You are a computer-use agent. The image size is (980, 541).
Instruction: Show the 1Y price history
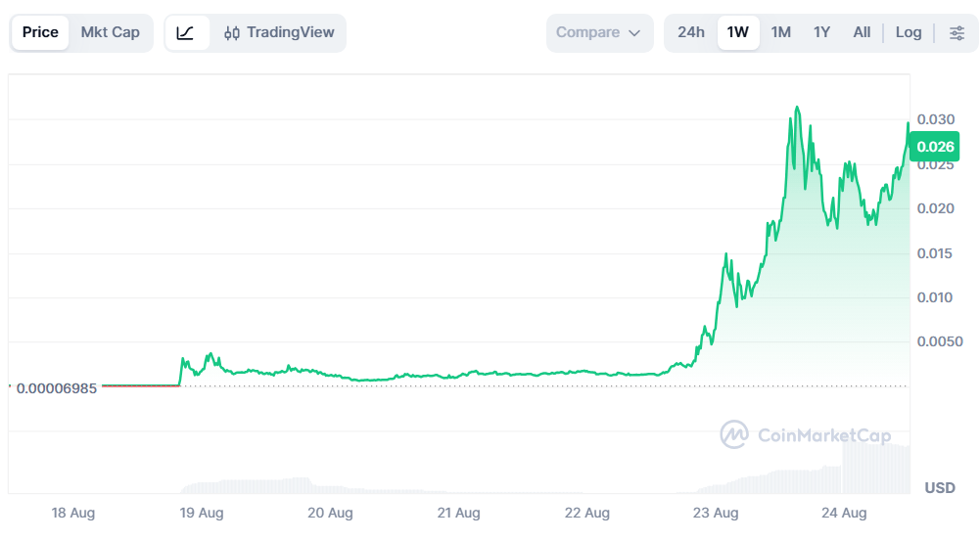821,32
